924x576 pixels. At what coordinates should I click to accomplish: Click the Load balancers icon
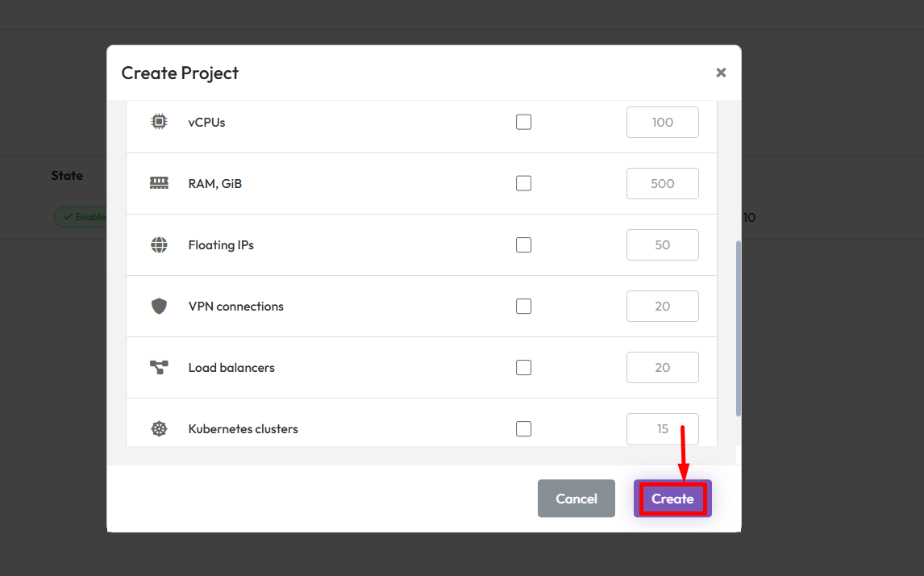pyautogui.click(x=159, y=367)
